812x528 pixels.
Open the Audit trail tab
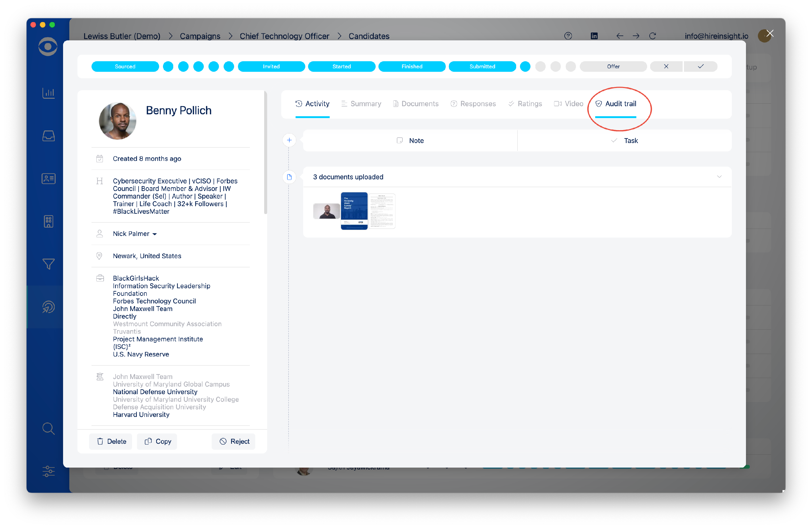tap(615, 103)
